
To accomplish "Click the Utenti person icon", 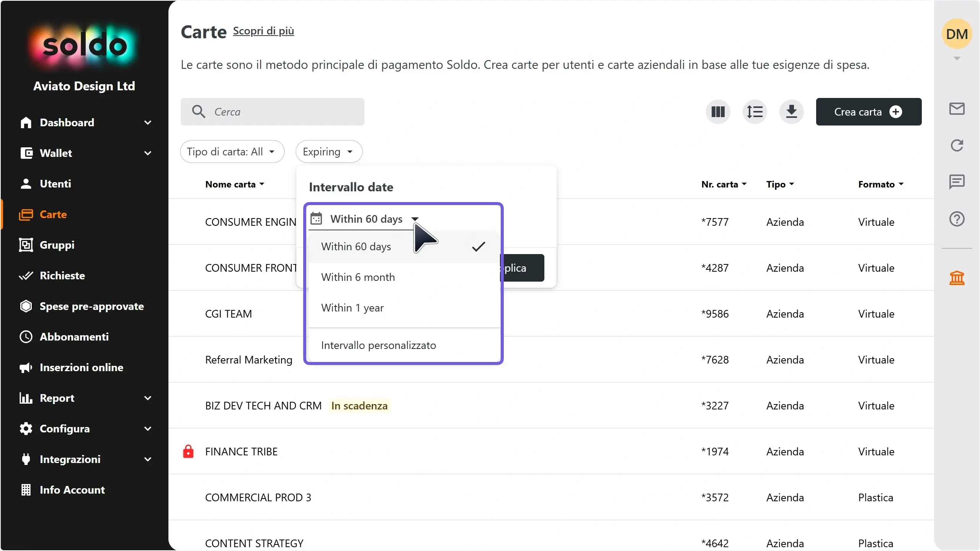I will [26, 184].
